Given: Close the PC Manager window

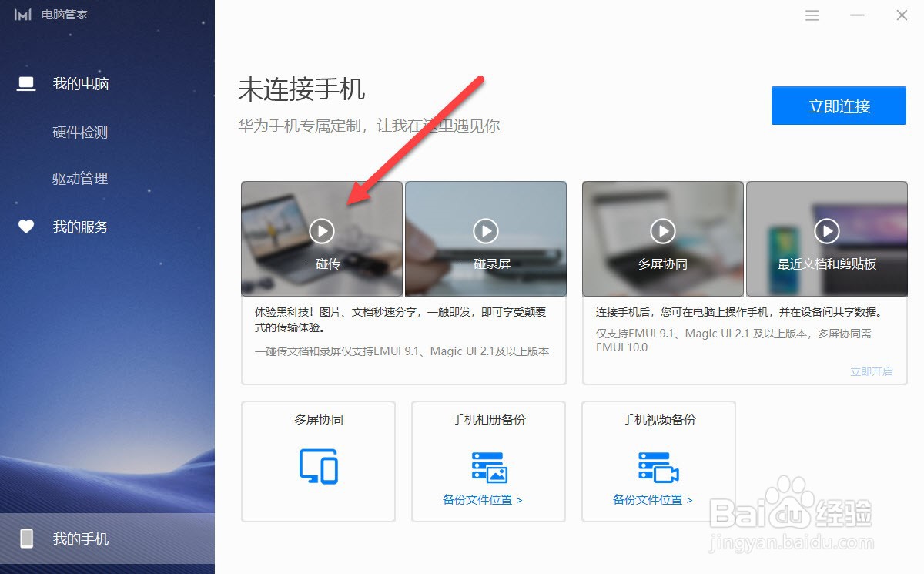Looking at the screenshot, I should (x=902, y=15).
